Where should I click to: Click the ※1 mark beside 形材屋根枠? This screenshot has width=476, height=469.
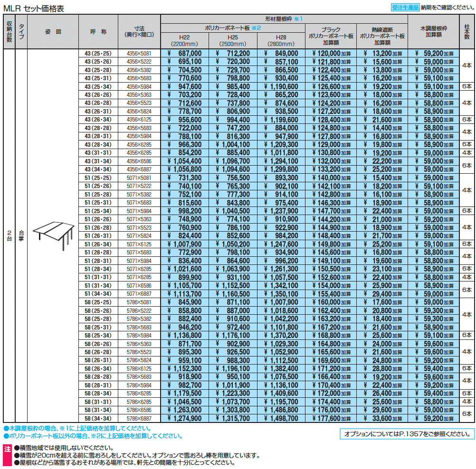[x=298, y=19]
